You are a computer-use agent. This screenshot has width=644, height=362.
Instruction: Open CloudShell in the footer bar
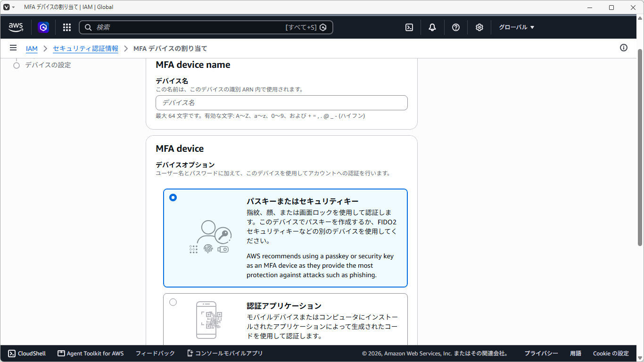(x=27, y=354)
